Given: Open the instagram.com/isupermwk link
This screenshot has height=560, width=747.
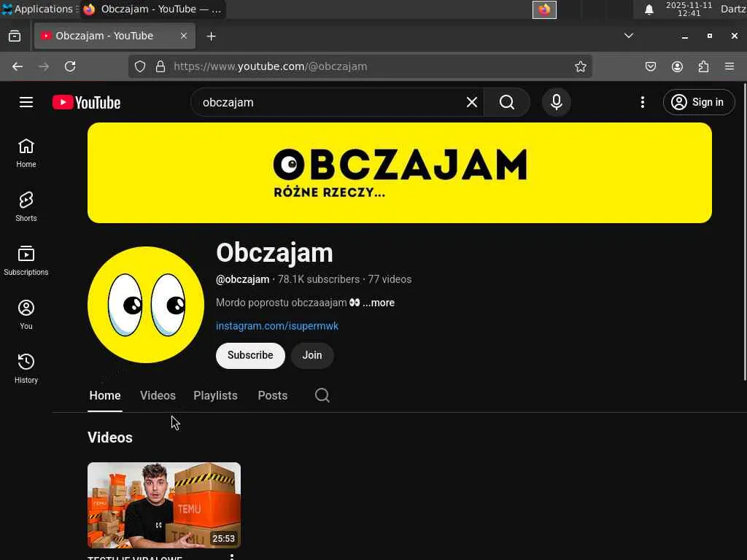Looking at the screenshot, I should pos(277,326).
